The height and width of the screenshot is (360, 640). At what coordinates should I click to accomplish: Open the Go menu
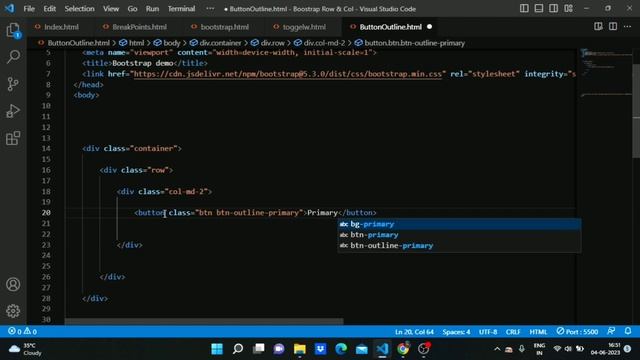pos(132,9)
